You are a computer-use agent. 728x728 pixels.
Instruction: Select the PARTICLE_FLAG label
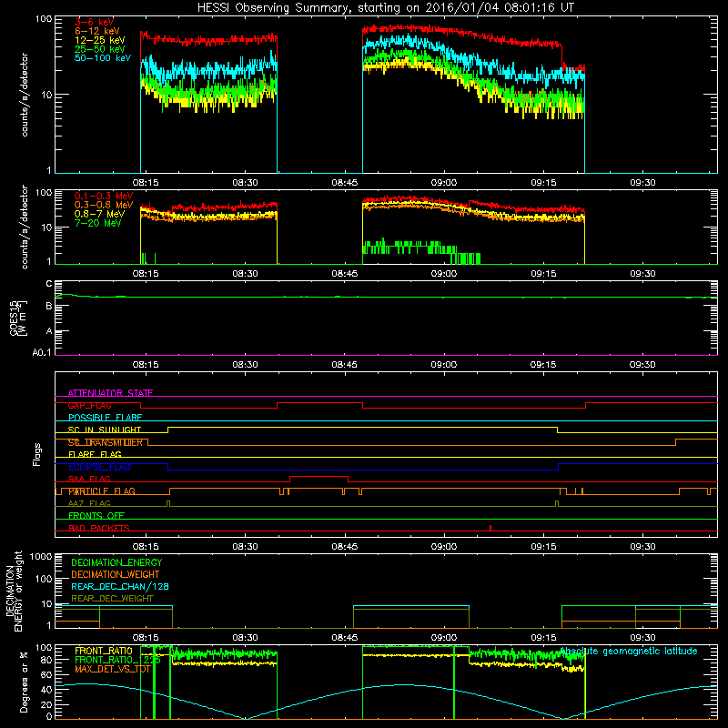click(x=102, y=491)
